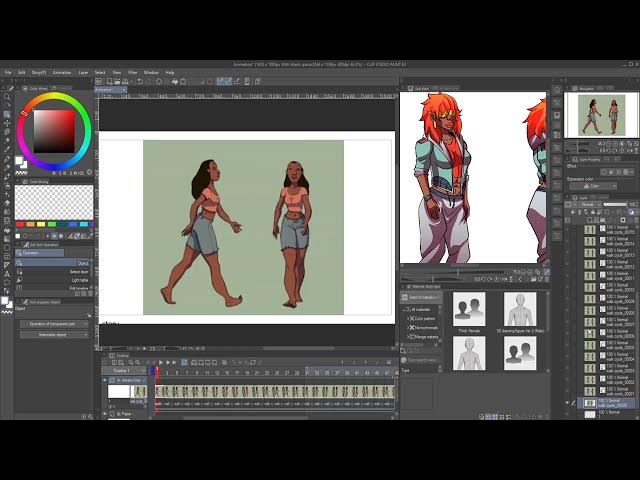Viewport: 640px width, 480px height.
Task: Click the next frame button in the timeline
Action: [x=167, y=362]
